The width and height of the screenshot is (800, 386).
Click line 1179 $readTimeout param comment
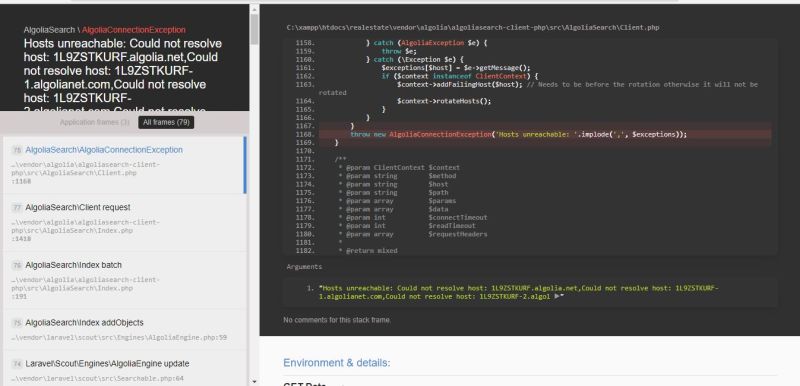407,226
